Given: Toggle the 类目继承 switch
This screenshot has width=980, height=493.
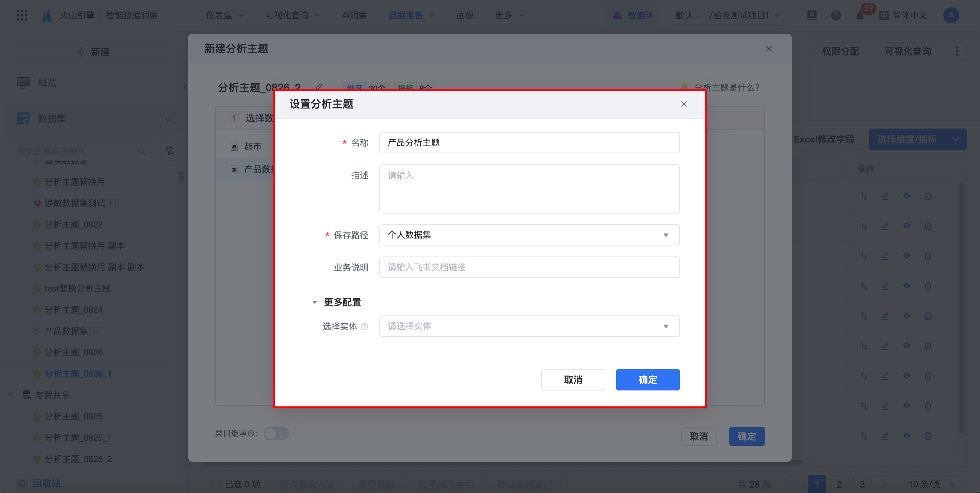Looking at the screenshot, I should click(x=277, y=434).
